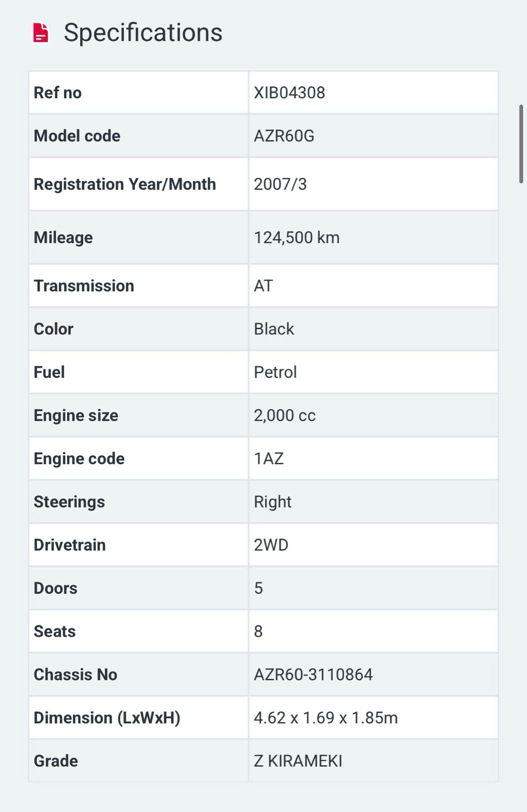The height and width of the screenshot is (812, 527).
Task: Select the mileage value 124,500 km
Action: [296, 238]
